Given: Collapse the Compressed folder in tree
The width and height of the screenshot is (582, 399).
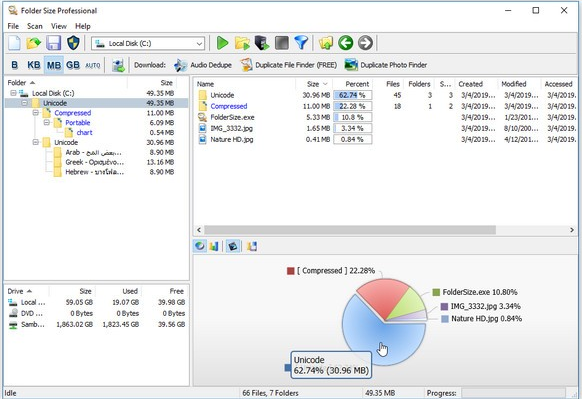Looking at the screenshot, I should click(36, 112).
